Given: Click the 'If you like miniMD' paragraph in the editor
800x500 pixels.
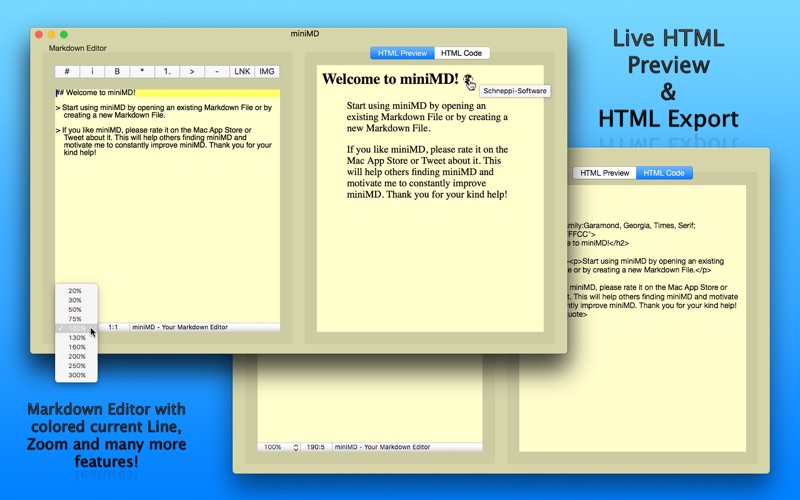Looking at the screenshot, I should tap(164, 141).
